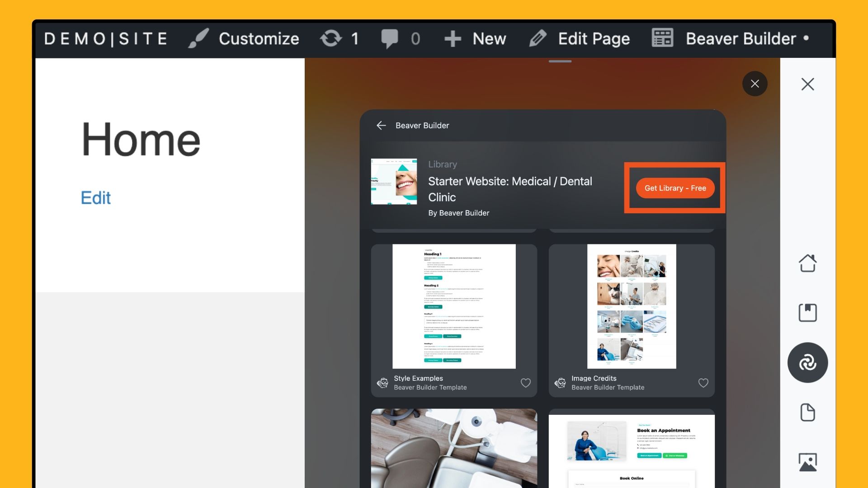Image resolution: width=868 pixels, height=488 pixels.
Task: Open the saved bookmark sidebar icon
Action: point(807,313)
